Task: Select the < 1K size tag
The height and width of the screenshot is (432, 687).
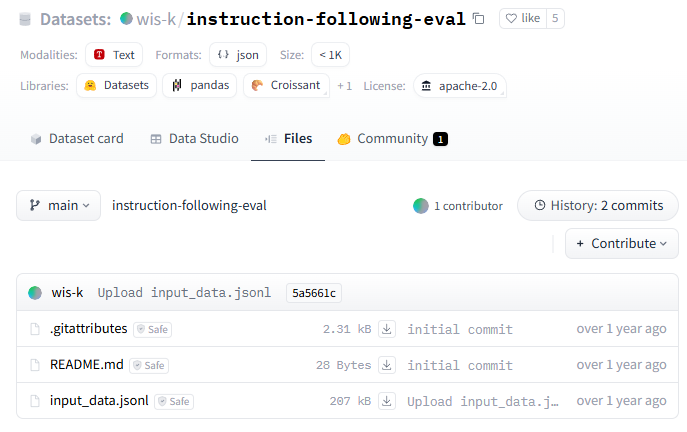Action: pyautogui.click(x=330, y=55)
